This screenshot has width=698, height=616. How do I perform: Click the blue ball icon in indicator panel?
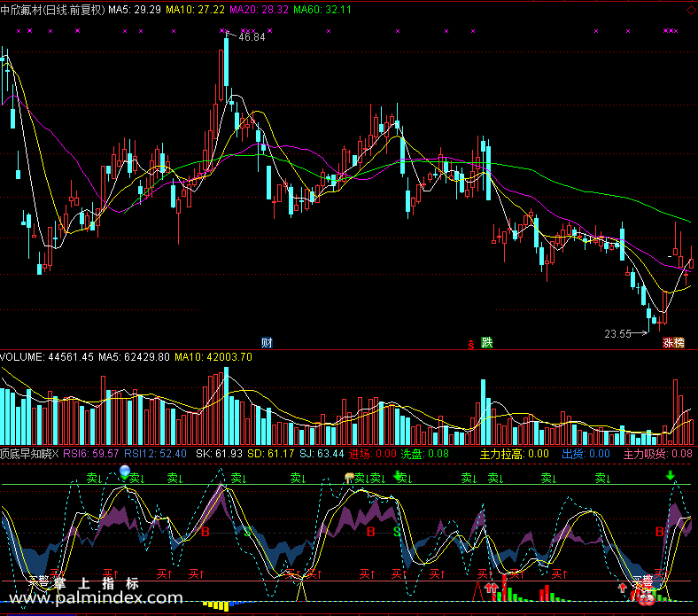click(125, 471)
